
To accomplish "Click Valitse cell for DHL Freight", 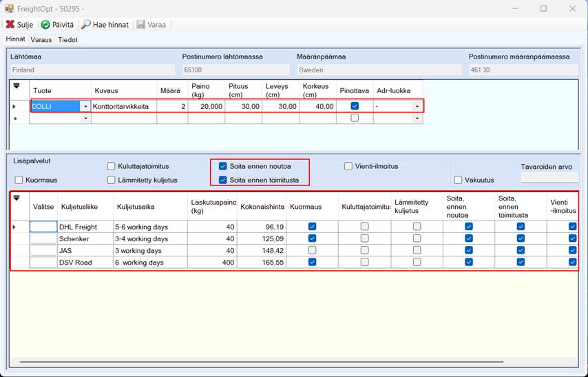I will coord(43,227).
